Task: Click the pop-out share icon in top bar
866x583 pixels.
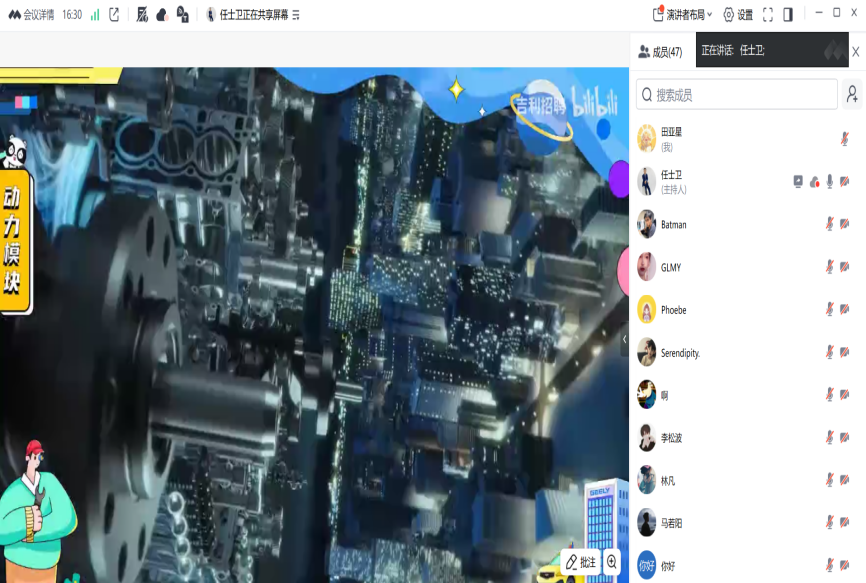Action: [114, 15]
